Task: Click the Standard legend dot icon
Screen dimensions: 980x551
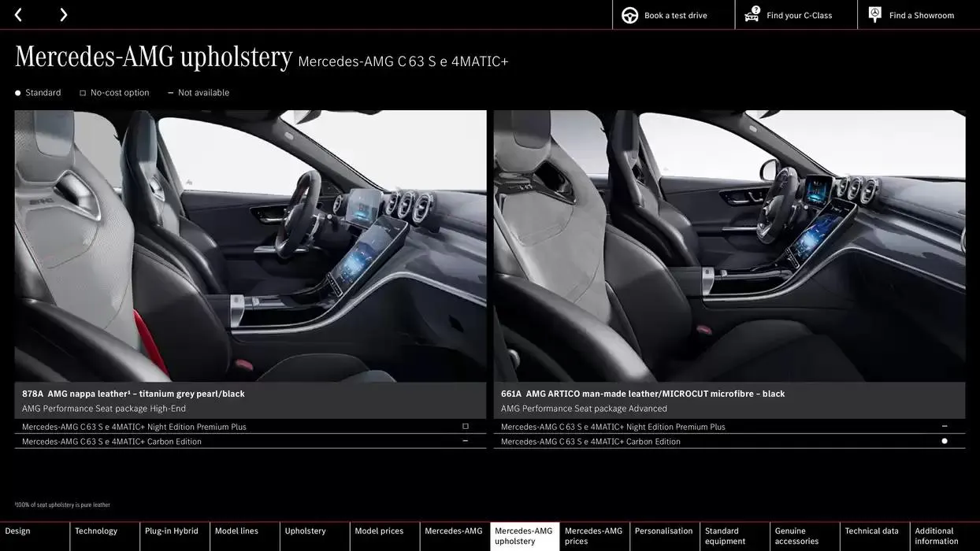Action: click(17, 92)
